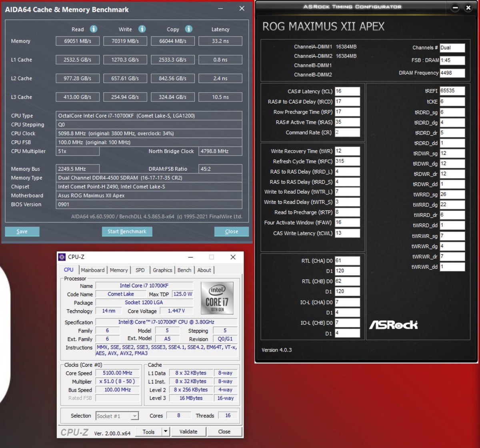
Task: Click the Memory Bus 2249.5 MHz value
Action: pyautogui.click(x=78, y=169)
